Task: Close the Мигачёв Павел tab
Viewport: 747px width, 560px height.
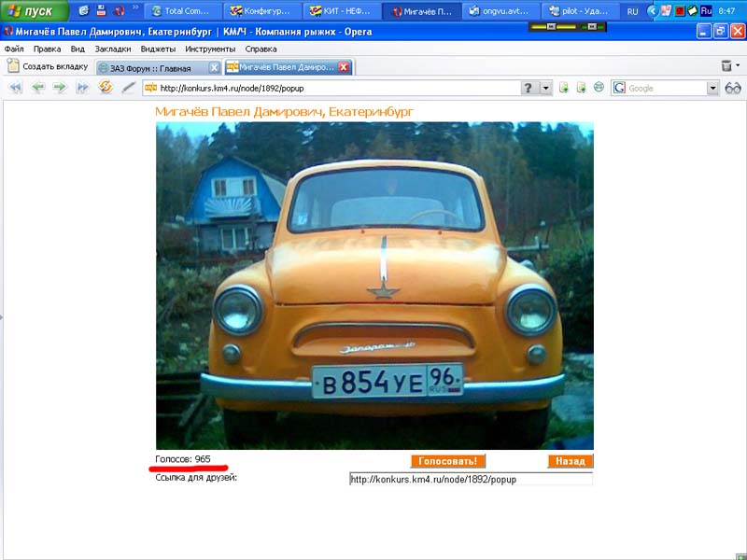Action: (344, 67)
